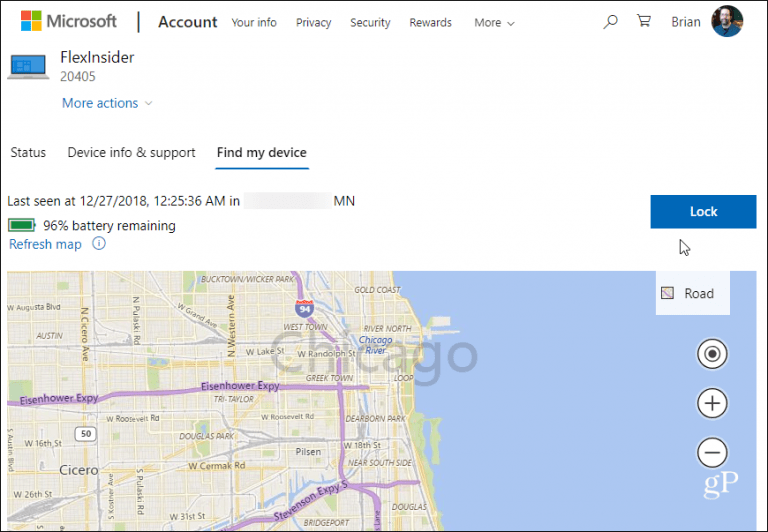Click the Microsoft logo
This screenshot has height=532, width=768.
tap(69, 22)
